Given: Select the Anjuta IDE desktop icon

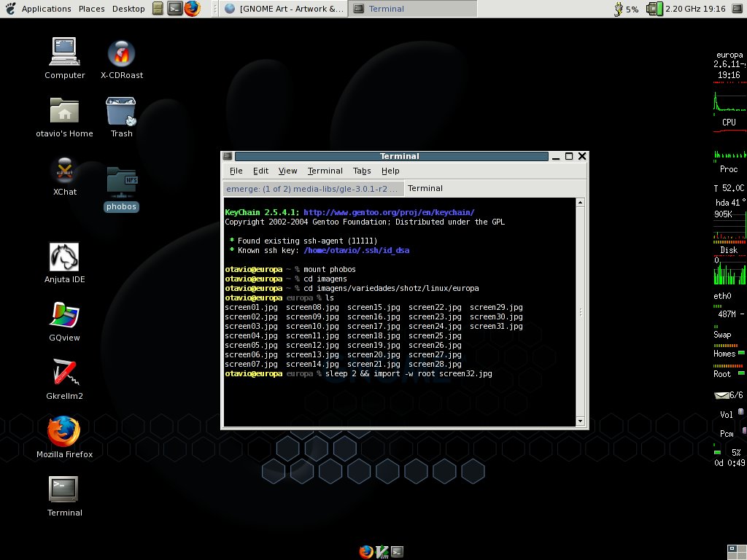Looking at the screenshot, I should (64, 257).
